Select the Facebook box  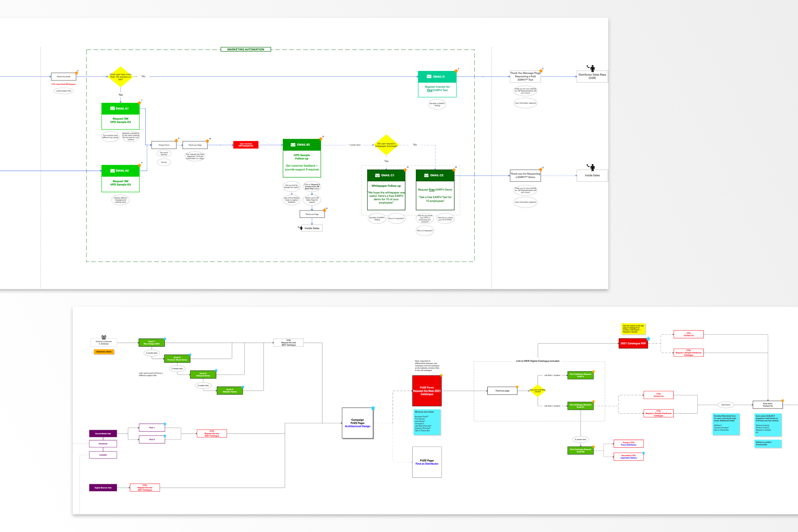103,443
